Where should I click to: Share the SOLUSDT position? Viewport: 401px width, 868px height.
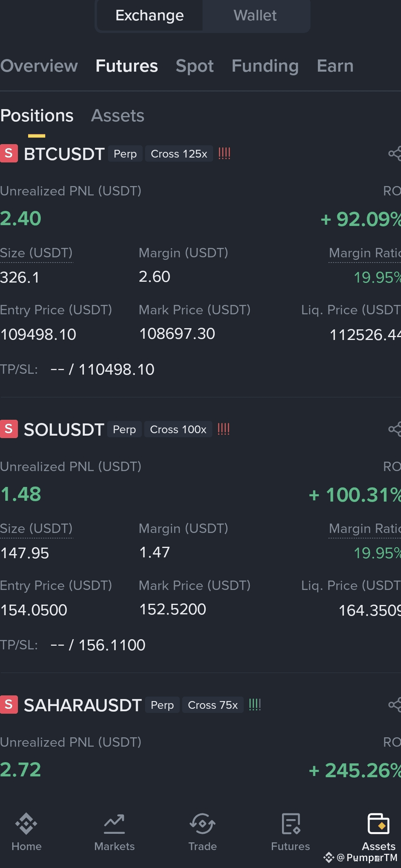(394, 429)
